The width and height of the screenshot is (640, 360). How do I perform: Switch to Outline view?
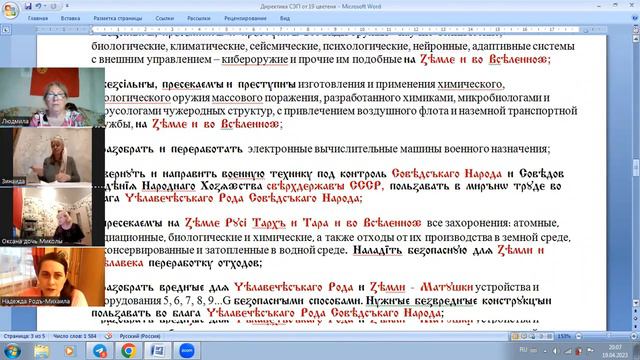tap(541, 336)
